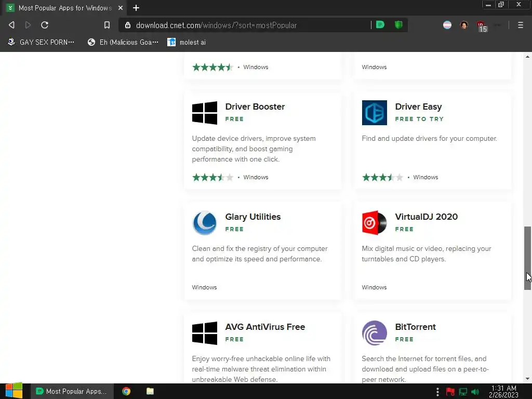Screen dimensions: 532x399
Task: Click the padlock site security icon
Action: pyautogui.click(x=128, y=25)
